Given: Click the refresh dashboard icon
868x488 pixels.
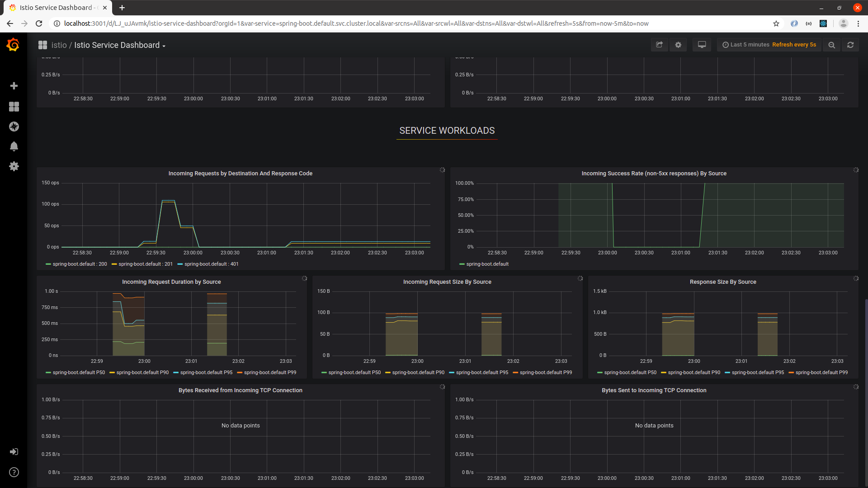Looking at the screenshot, I should (x=850, y=45).
